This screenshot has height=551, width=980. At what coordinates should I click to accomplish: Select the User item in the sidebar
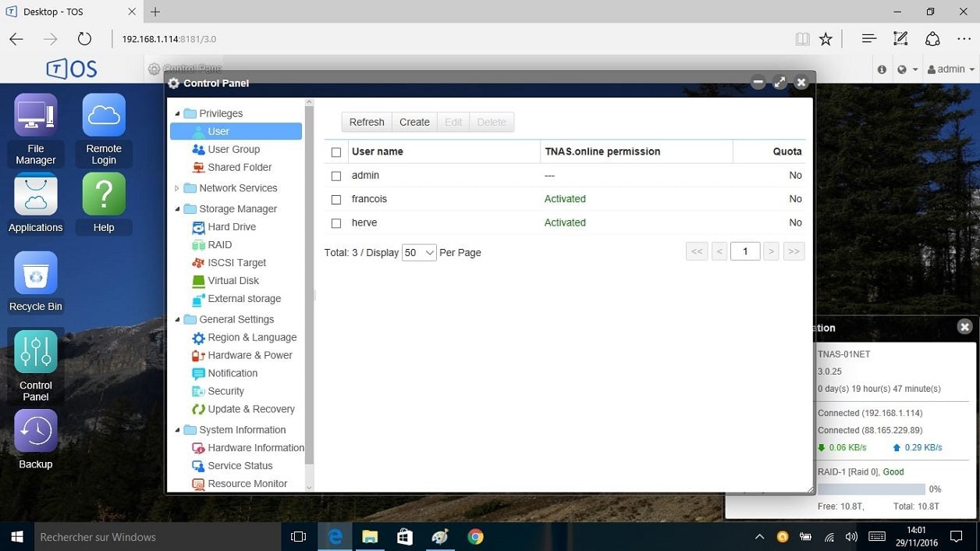(x=236, y=131)
